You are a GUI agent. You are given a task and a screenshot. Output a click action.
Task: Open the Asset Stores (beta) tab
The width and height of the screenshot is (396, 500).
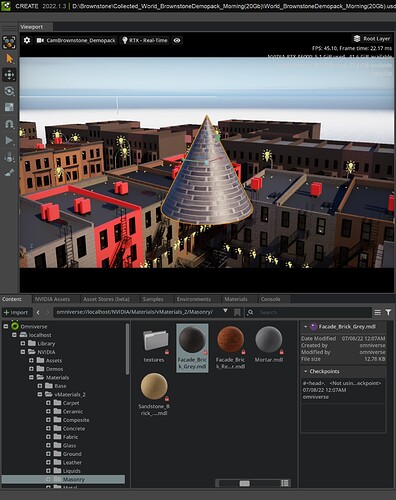(106, 299)
